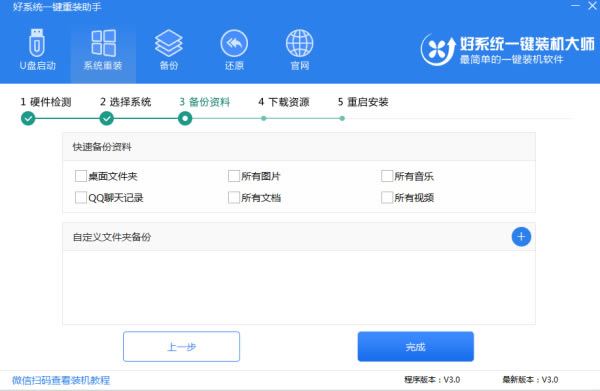Open the U盘启动 USB boot icon
This screenshot has width=600, height=391.
pyautogui.click(x=37, y=43)
